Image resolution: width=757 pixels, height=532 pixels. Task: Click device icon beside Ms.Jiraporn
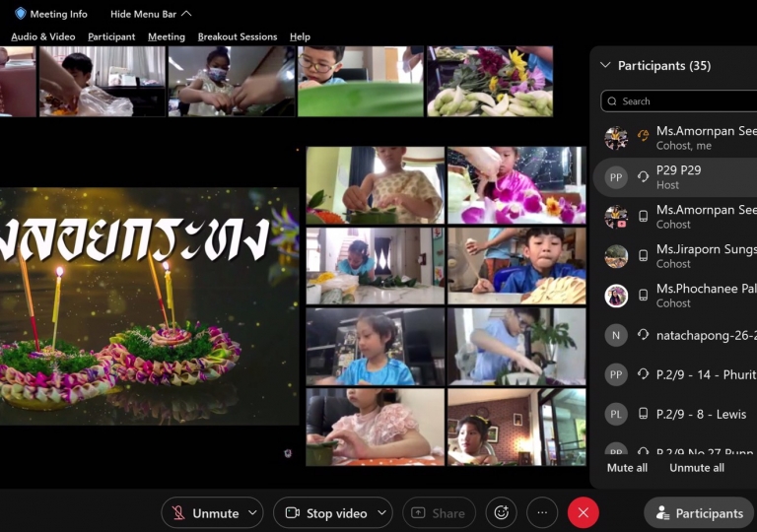tap(643, 255)
